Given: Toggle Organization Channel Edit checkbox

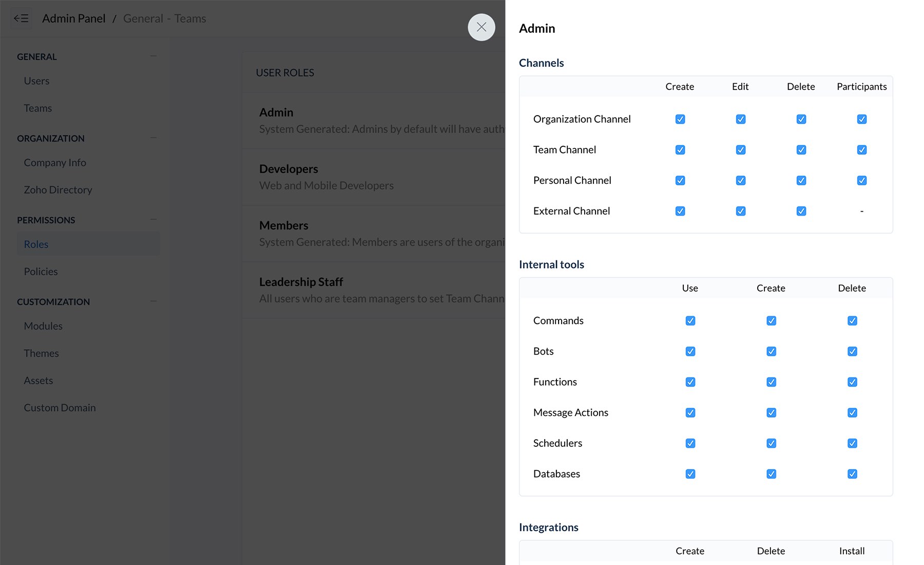Looking at the screenshot, I should click(741, 119).
